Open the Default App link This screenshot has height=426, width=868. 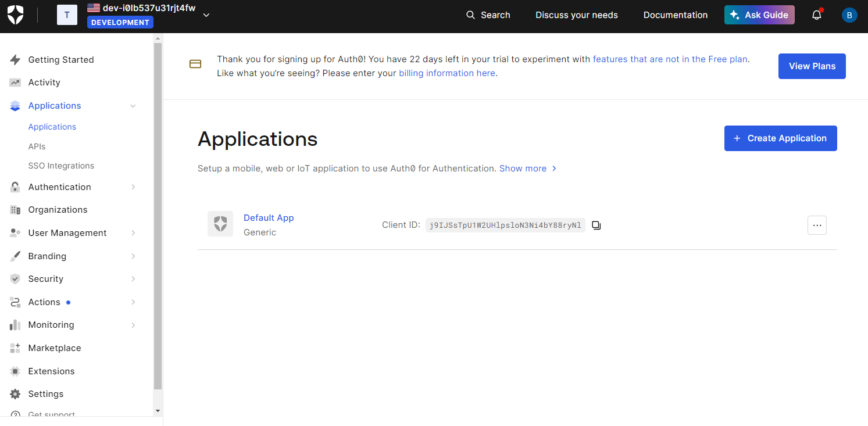point(269,218)
